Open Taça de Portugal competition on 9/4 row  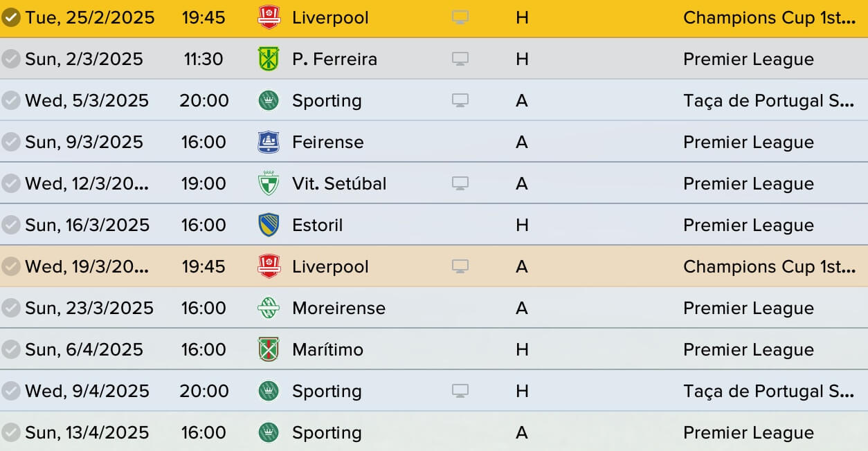770,391
